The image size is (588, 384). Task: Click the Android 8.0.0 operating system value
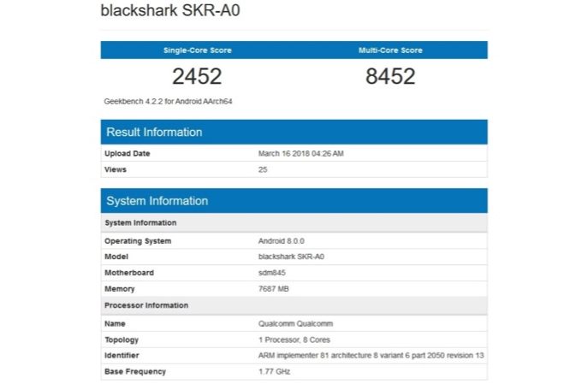coord(281,240)
